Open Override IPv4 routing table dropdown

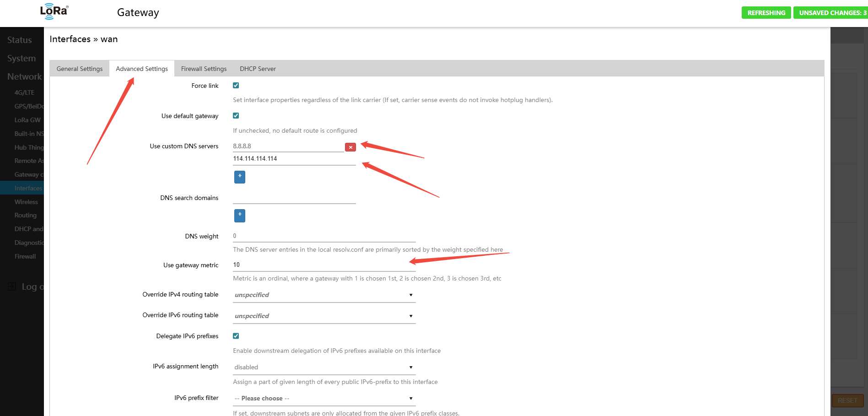point(324,295)
